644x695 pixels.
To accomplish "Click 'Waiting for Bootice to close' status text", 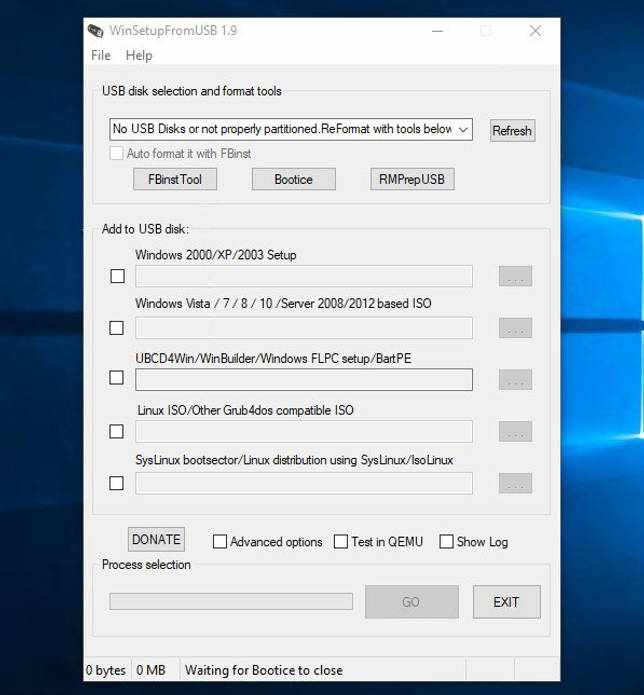I will click(264, 670).
